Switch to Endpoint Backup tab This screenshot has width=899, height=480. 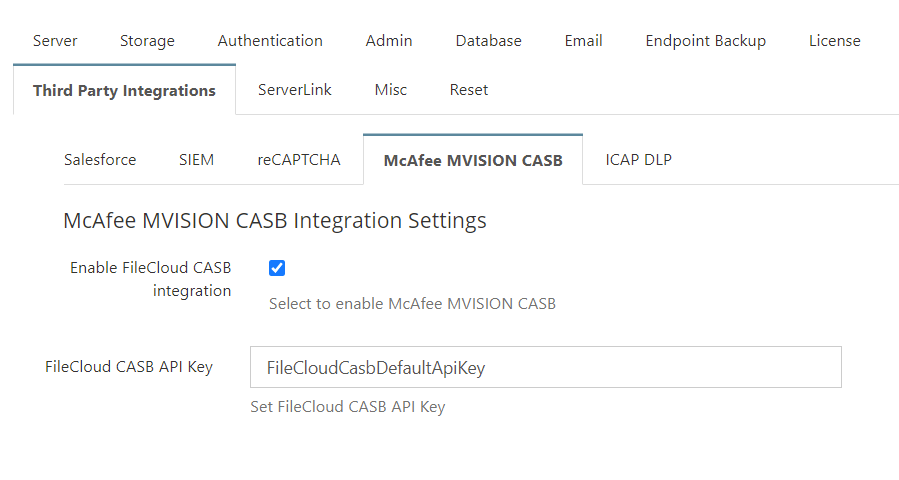tap(705, 41)
